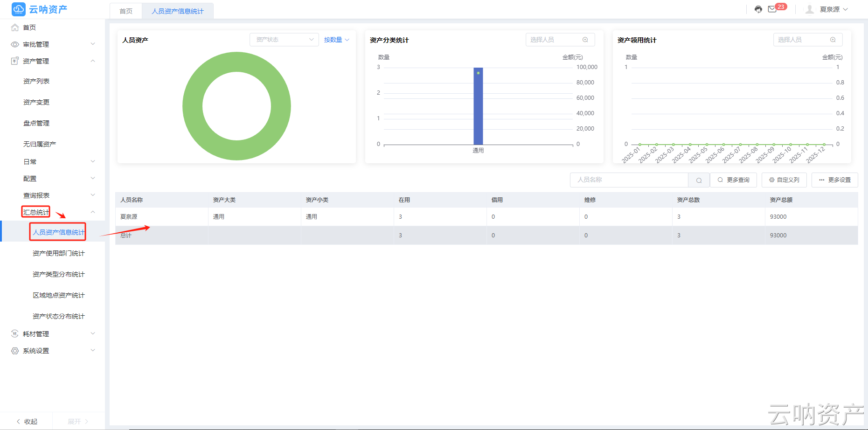
Task: Open 资产类型分布统计 in the sidebar
Action: point(59,274)
